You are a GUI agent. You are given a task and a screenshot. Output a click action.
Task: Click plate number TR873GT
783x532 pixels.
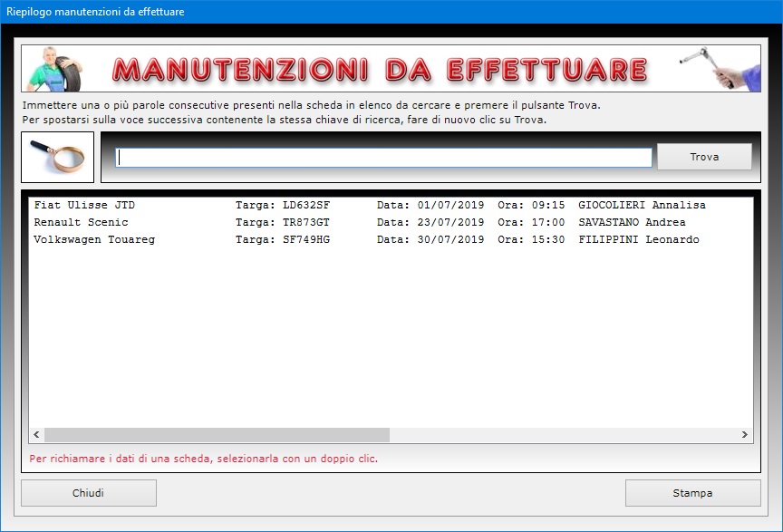click(x=306, y=222)
